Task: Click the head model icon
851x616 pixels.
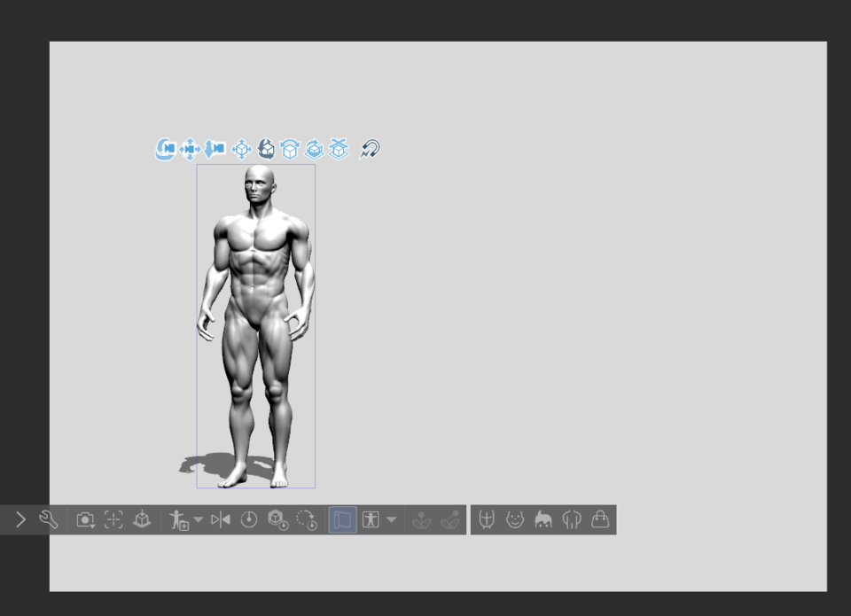Action: click(x=487, y=520)
